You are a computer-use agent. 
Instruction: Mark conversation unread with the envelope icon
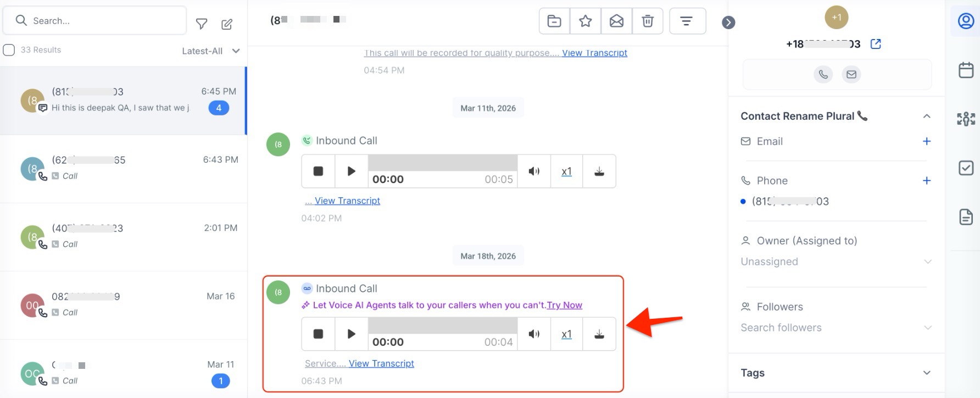616,21
